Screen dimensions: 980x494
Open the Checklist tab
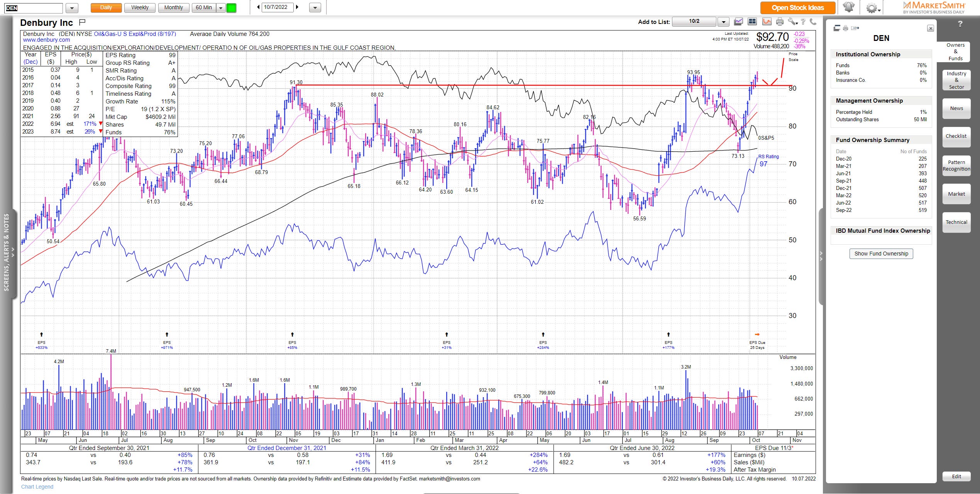[956, 136]
